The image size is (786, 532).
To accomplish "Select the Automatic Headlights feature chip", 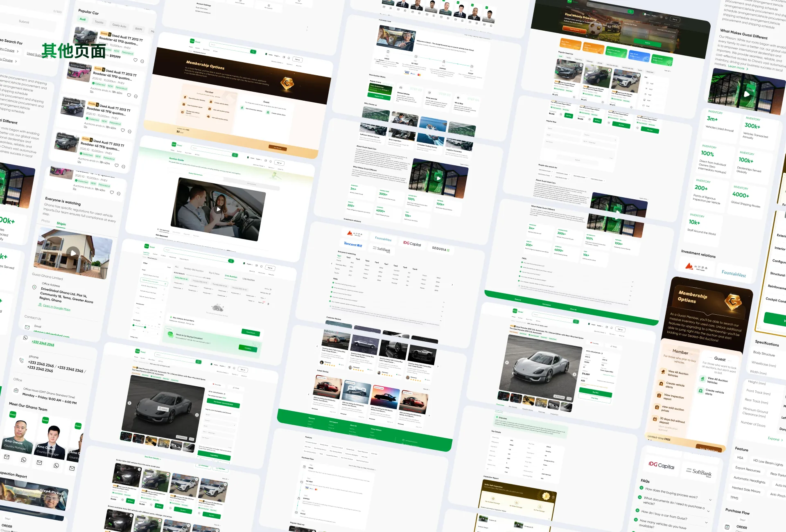I will click(x=749, y=480).
